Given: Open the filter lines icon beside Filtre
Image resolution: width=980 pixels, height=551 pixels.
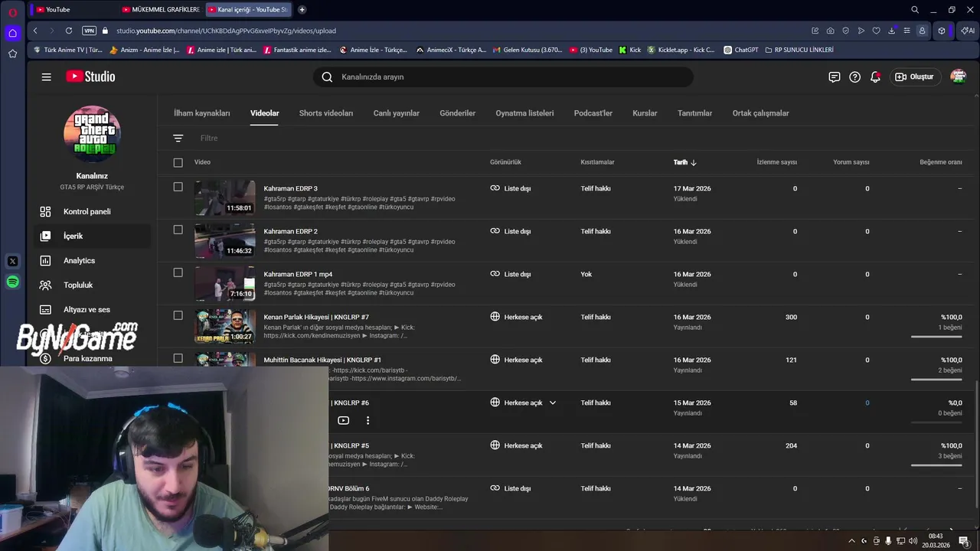Looking at the screenshot, I should click(x=178, y=138).
